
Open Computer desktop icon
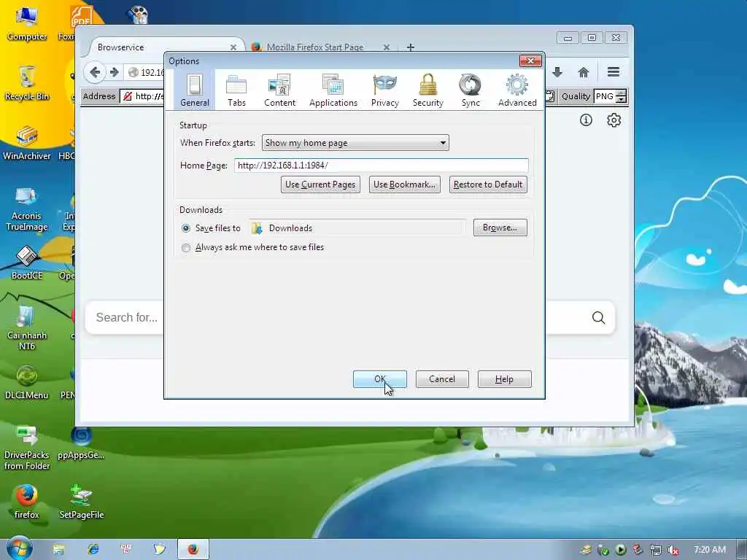click(x=27, y=23)
